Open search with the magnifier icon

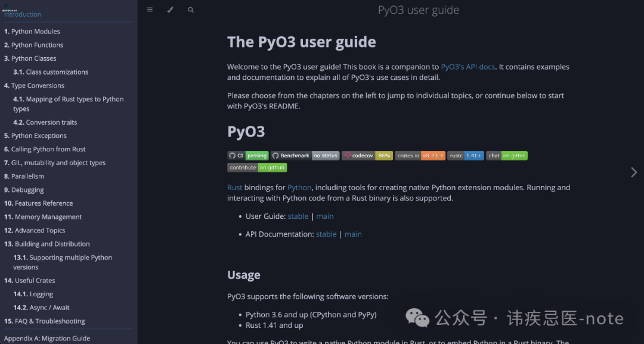191,10
